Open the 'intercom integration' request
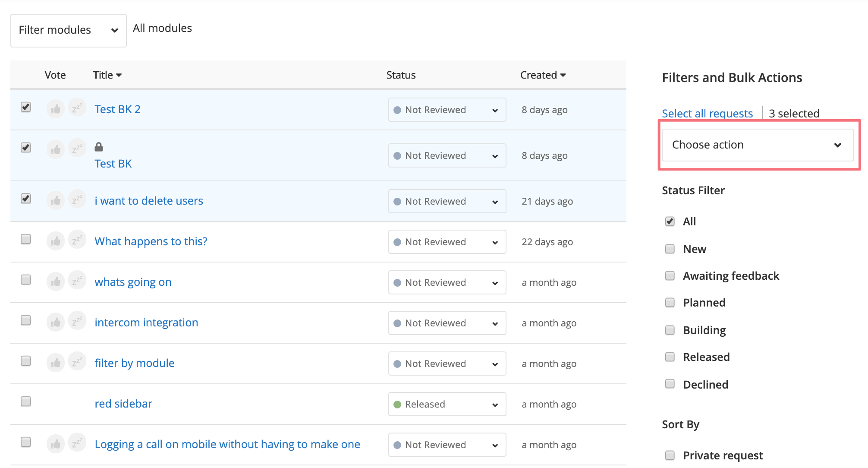The image size is (868, 468). [146, 323]
